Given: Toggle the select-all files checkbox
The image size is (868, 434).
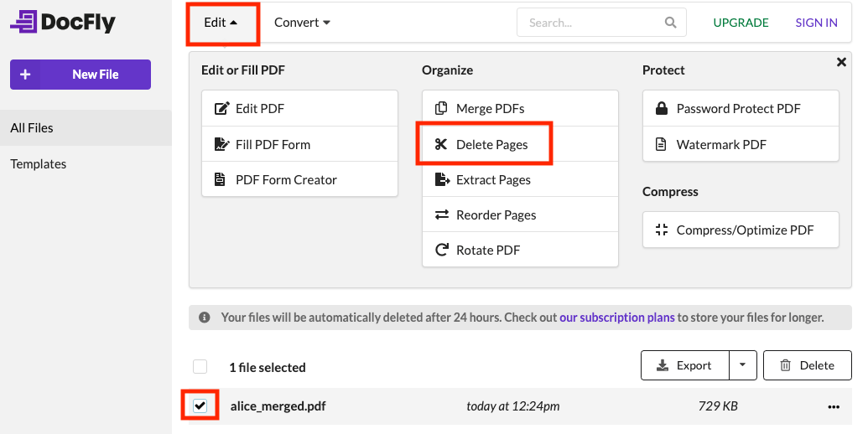Looking at the screenshot, I should [x=200, y=366].
